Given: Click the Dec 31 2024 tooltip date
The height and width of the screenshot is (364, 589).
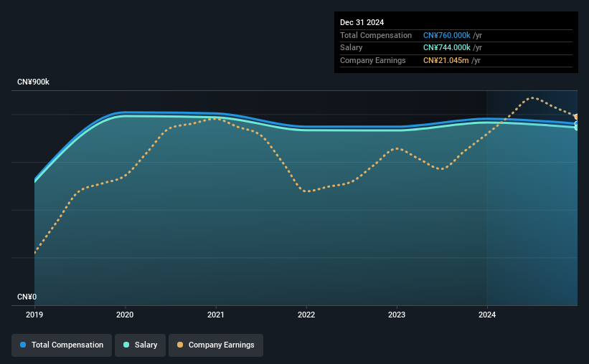Looking at the screenshot, I should click(x=362, y=22).
